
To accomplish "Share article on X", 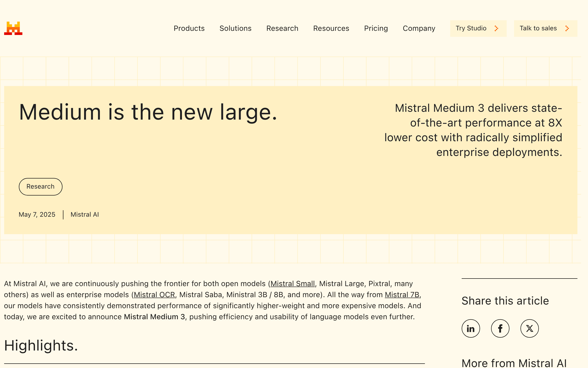I will pos(529,328).
